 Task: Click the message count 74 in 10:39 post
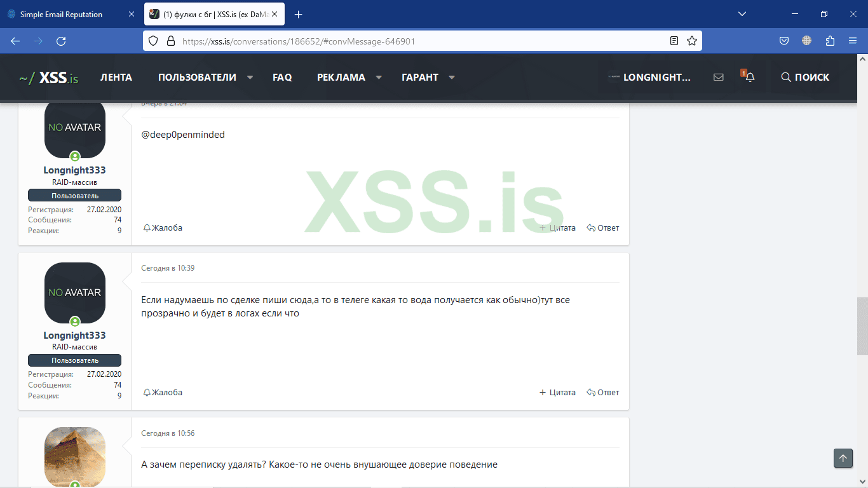pos(118,385)
